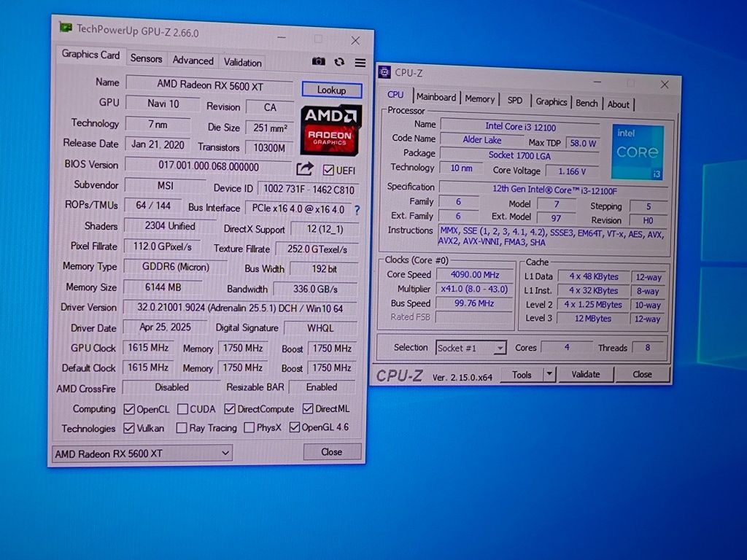Click the Lookup button in GPU-Z

pyautogui.click(x=332, y=90)
